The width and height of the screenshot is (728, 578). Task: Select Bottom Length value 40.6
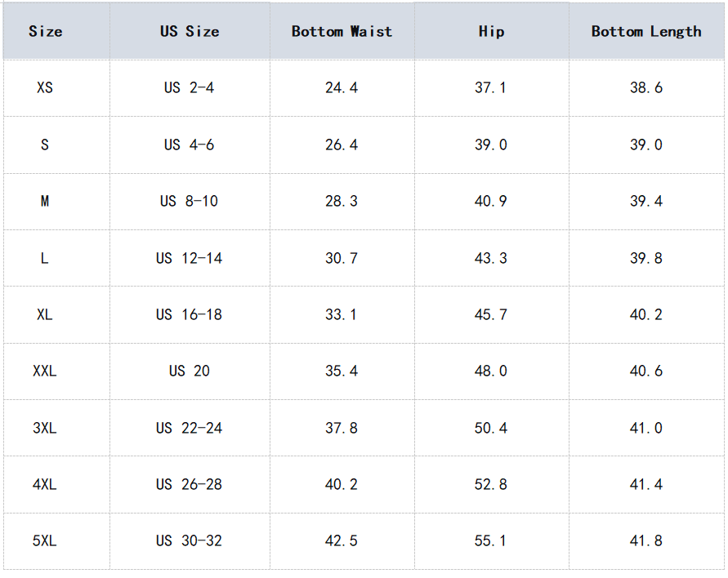(646, 371)
